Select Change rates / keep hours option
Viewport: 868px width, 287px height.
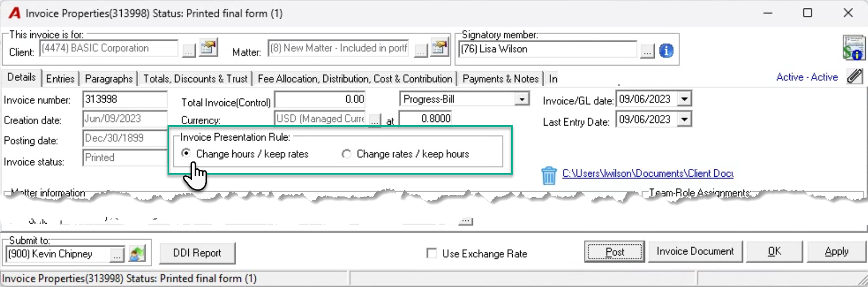(x=405, y=154)
